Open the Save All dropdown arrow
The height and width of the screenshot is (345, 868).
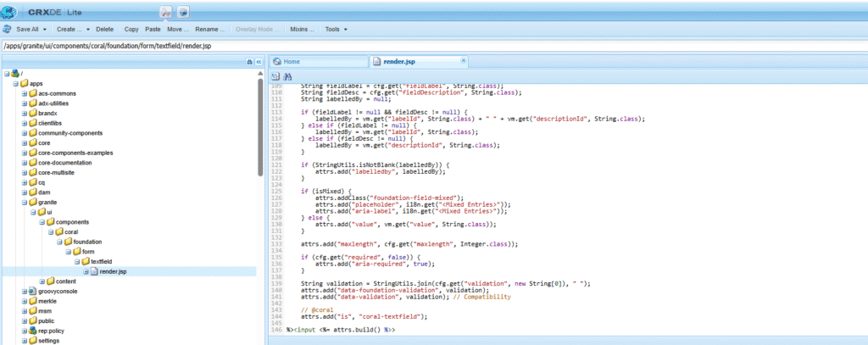(x=44, y=29)
